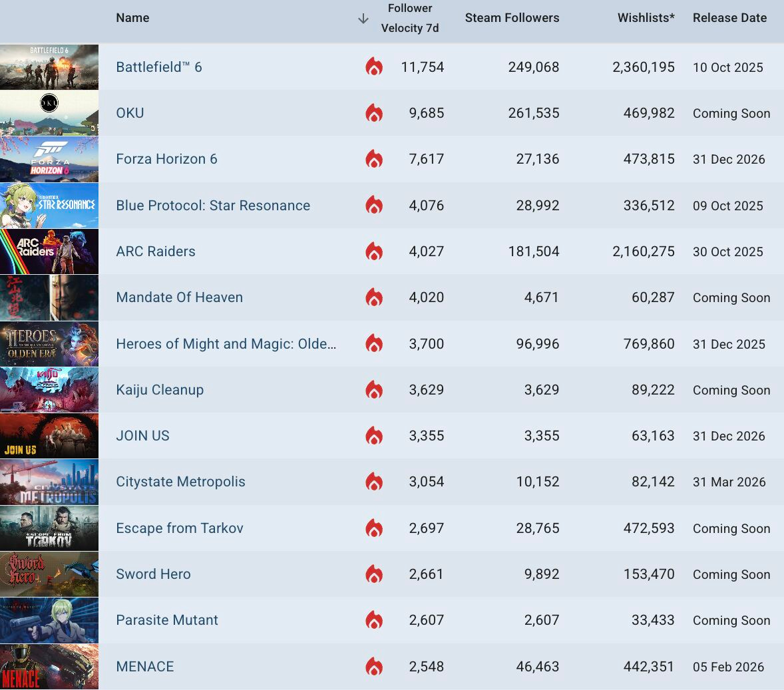
Task: Click the flame icon in Forza Horizon 6 row
Action: pyautogui.click(x=374, y=158)
